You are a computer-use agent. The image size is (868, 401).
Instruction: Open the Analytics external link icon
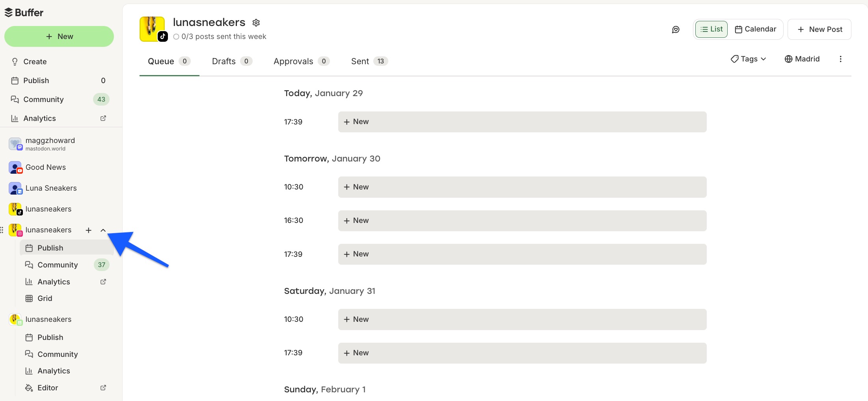(x=103, y=118)
